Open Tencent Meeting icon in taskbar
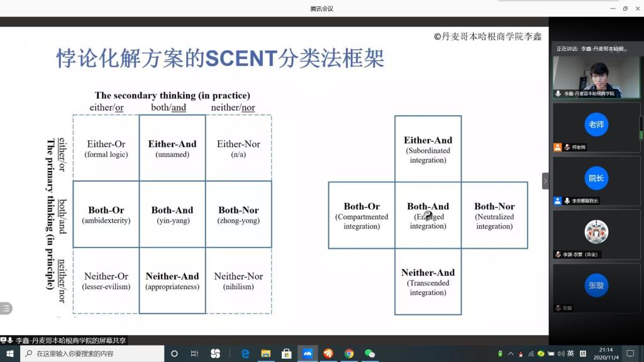The height and width of the screenshot is (362, 644). pos(307,354)
